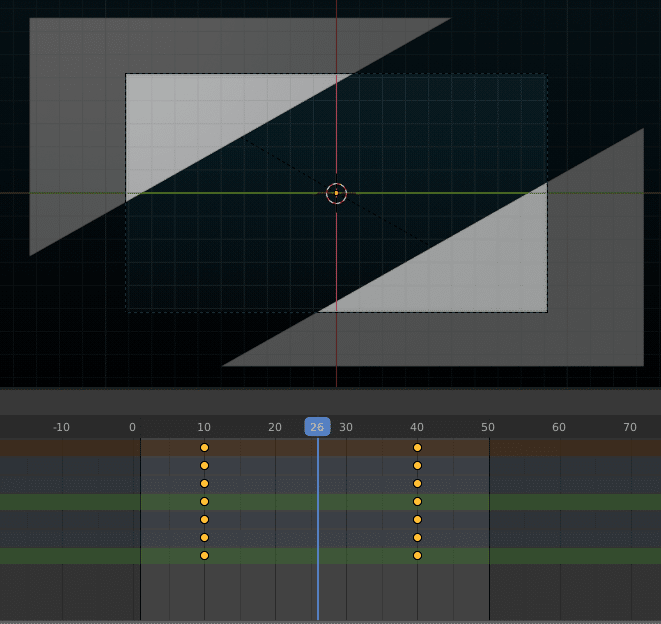
Task: Select the upper green row keyframe at frame 10
Action: (204, 501)
